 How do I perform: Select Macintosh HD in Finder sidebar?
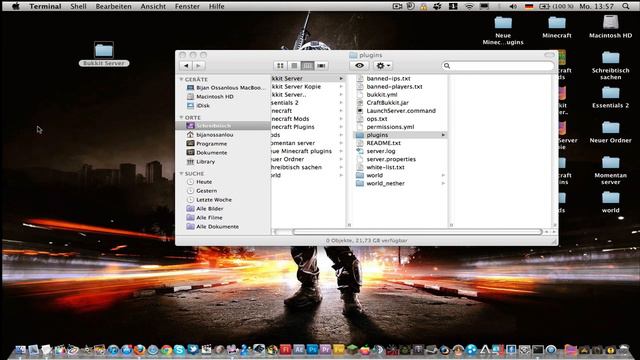pos(210,97)
